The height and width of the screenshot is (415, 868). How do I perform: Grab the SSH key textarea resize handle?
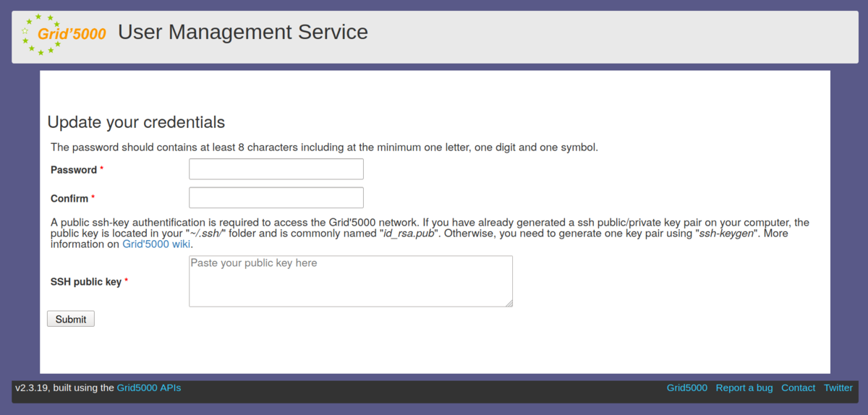pyautogui.click(x=509, y=303)
